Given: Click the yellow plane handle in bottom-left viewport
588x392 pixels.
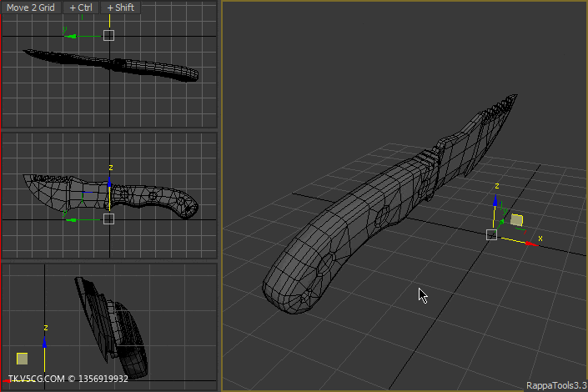Looking at the screenshot, I should click(23, 359).
